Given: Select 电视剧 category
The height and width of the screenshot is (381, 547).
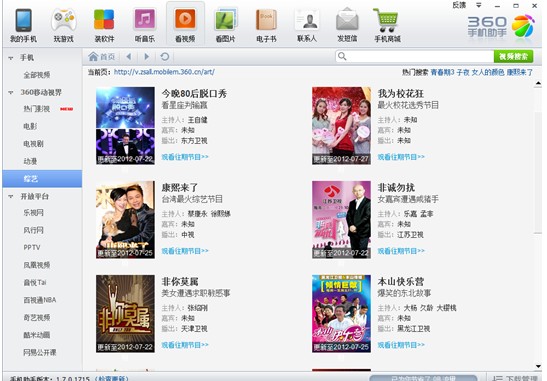Looking at the screenshot, I should 33,144.
